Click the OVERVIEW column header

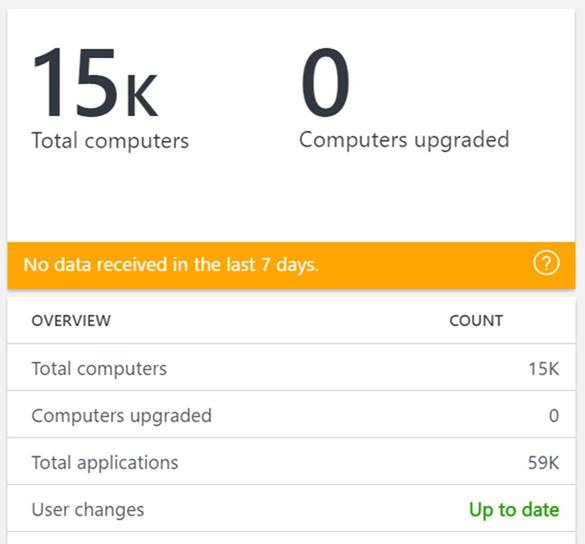71,321
